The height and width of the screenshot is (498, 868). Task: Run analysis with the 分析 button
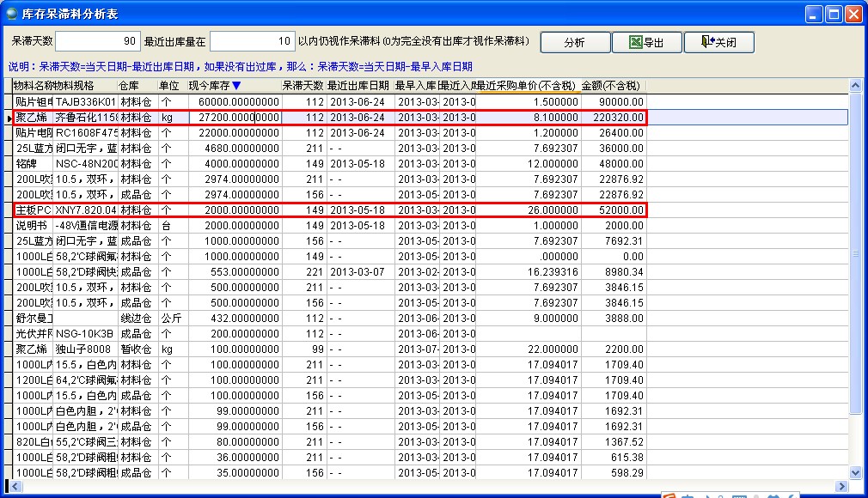[574, 42]
